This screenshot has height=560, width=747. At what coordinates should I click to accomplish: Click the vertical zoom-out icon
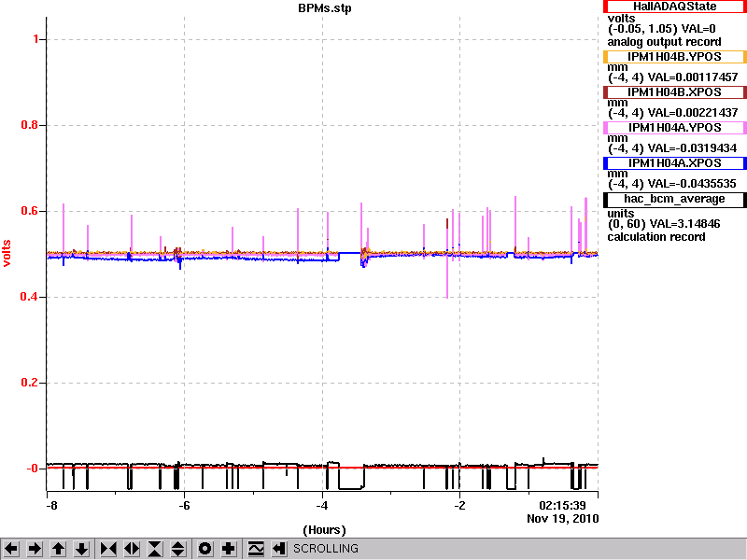click(178, 549)
